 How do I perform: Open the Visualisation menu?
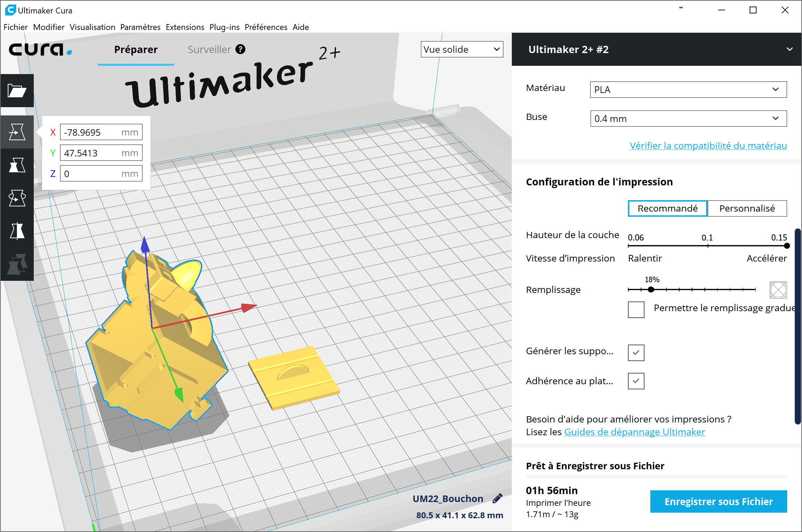pyautogui.click(x=92, y=27)
